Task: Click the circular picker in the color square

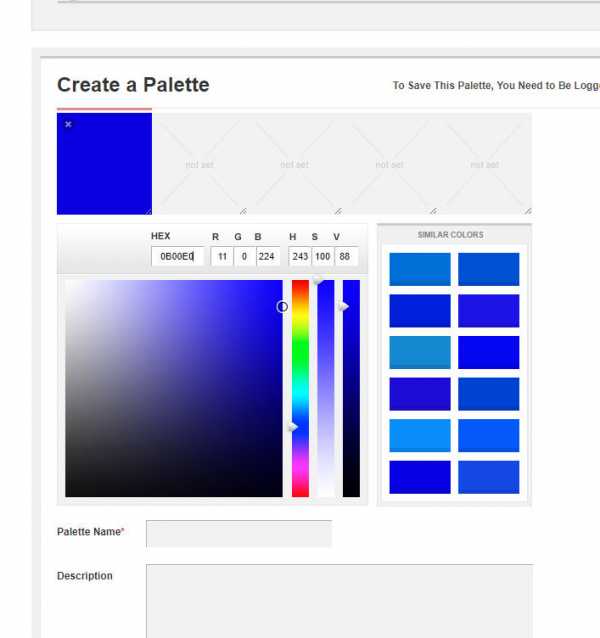Action: 282,306
